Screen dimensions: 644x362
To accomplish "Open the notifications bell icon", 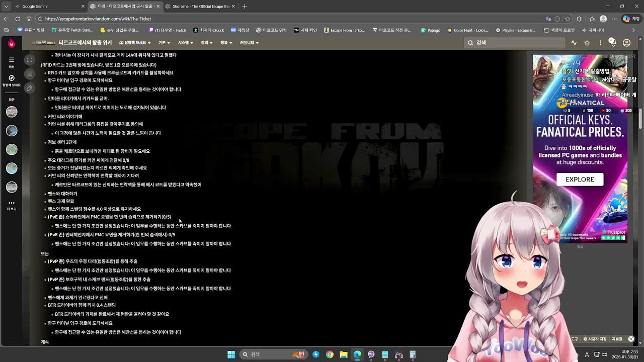I will pos(612,42).
